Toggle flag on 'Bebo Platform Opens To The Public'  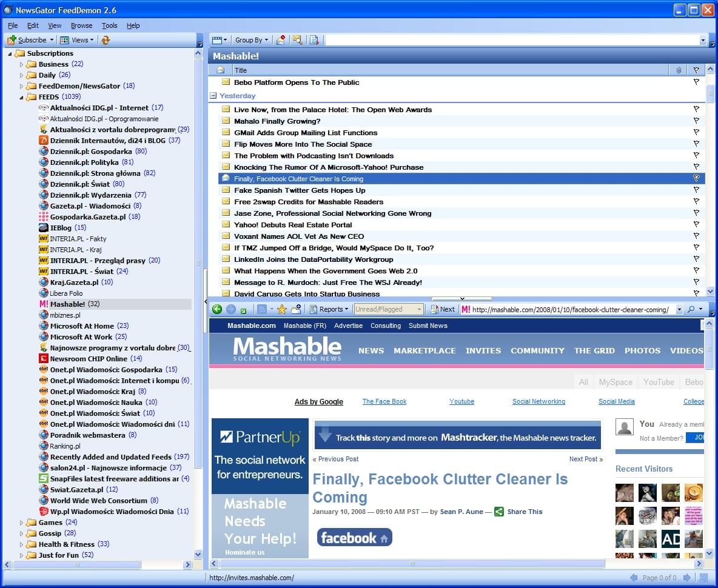point(696,82)
